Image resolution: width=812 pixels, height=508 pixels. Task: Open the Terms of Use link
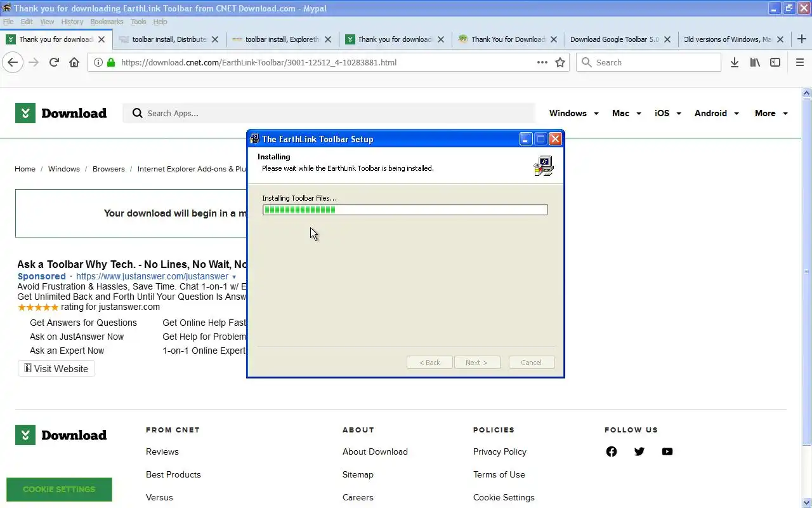pyautogui.click(x=499, y=474)
